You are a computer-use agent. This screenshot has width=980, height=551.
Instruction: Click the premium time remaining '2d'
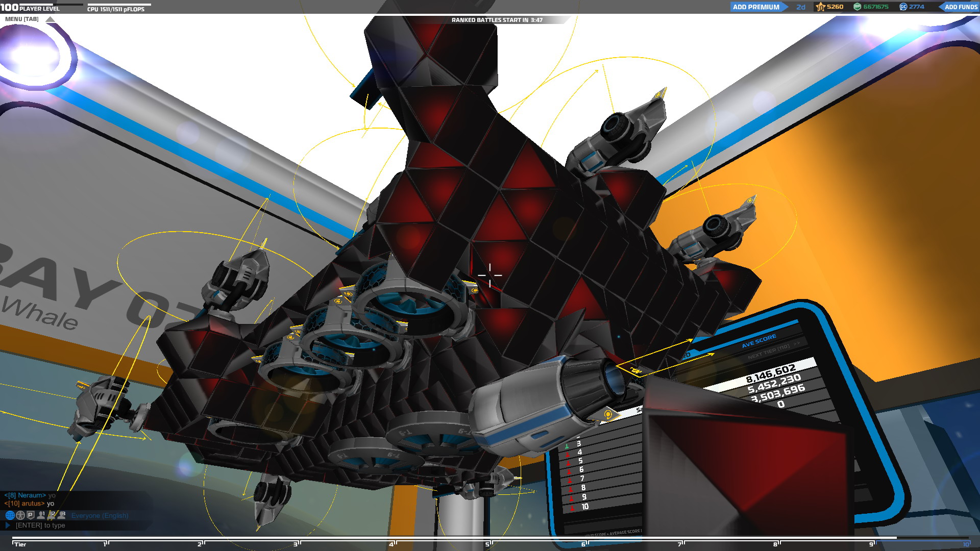(801, 7)
